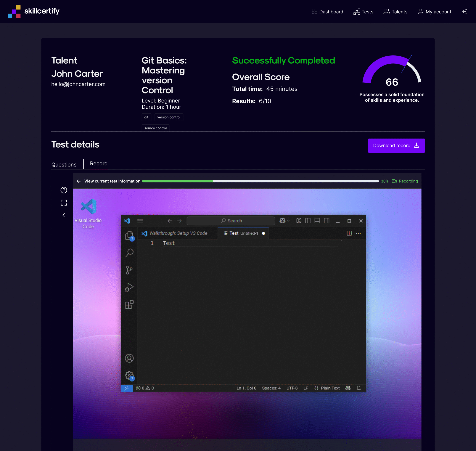Open VS Code Explorer files icon
Image resolution: width=476 pixels, height=451 pixels.
click(129, 235)
